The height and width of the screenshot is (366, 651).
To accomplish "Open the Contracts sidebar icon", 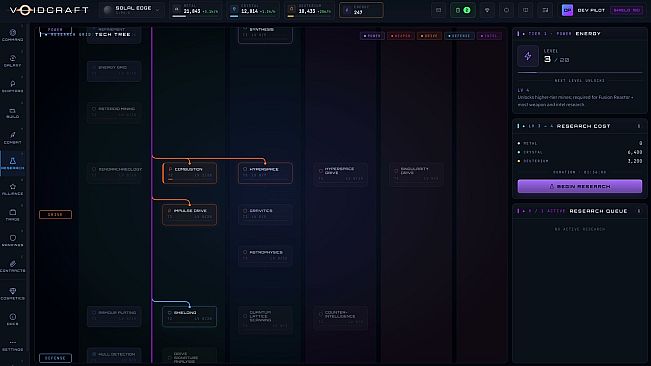I will click(x=12, y=266).
